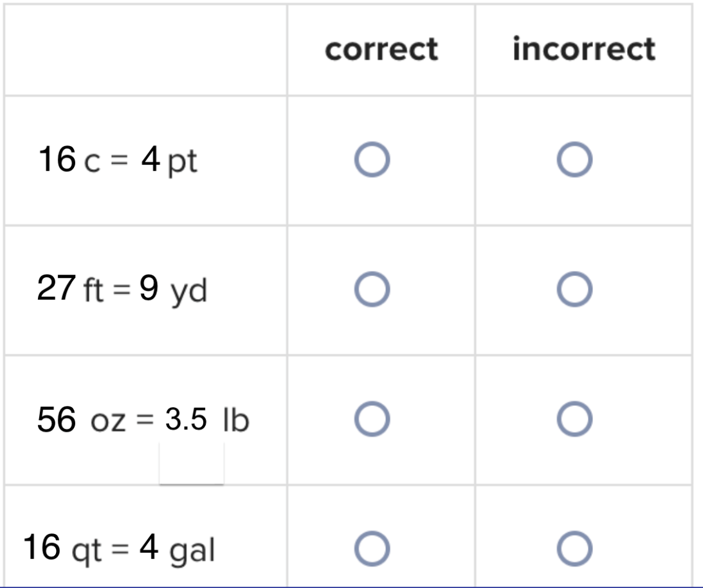
Task: Mark 16 c = 4 pt as correct
Action: (372, 160)
